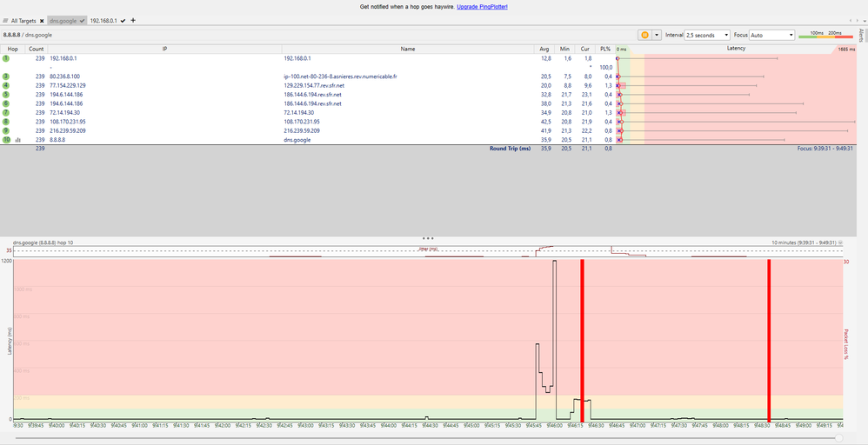Select the hop 7 green circle icon
This screenshot has width=868, height=445.
point(6,112)
